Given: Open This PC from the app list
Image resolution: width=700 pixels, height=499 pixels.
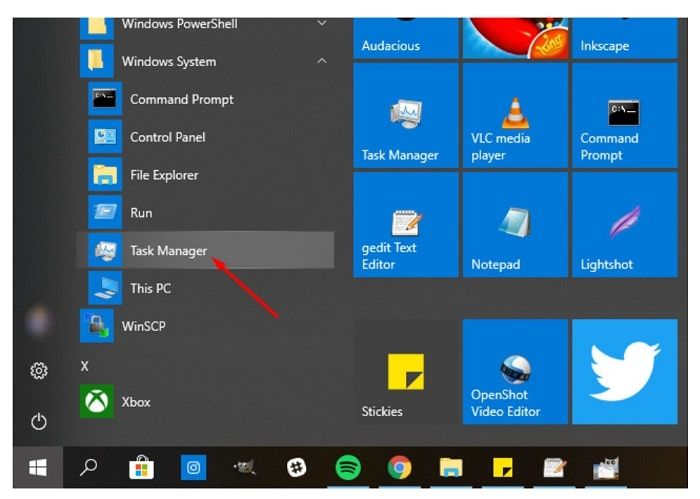Looking at the screenshot, I should pos(205,288).
